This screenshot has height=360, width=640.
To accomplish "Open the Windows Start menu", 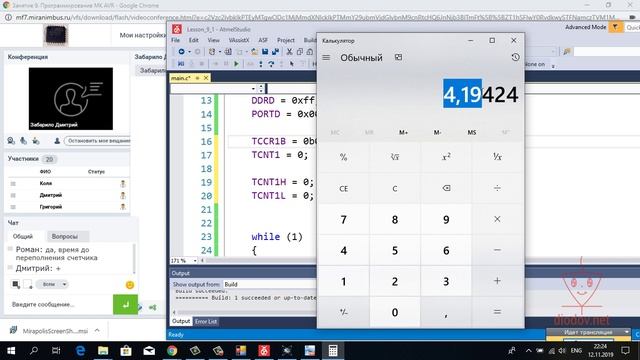I will tap(11, 351).
